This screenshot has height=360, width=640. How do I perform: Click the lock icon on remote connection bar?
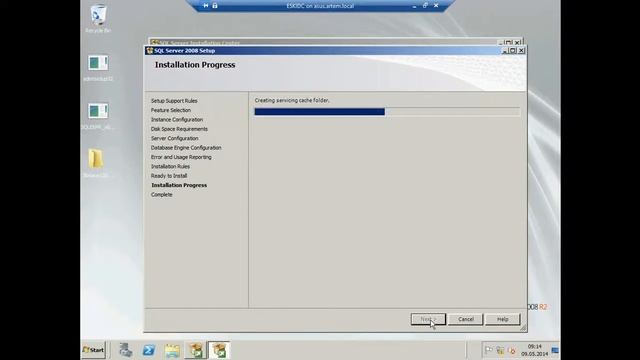click(x=215, y=6)
